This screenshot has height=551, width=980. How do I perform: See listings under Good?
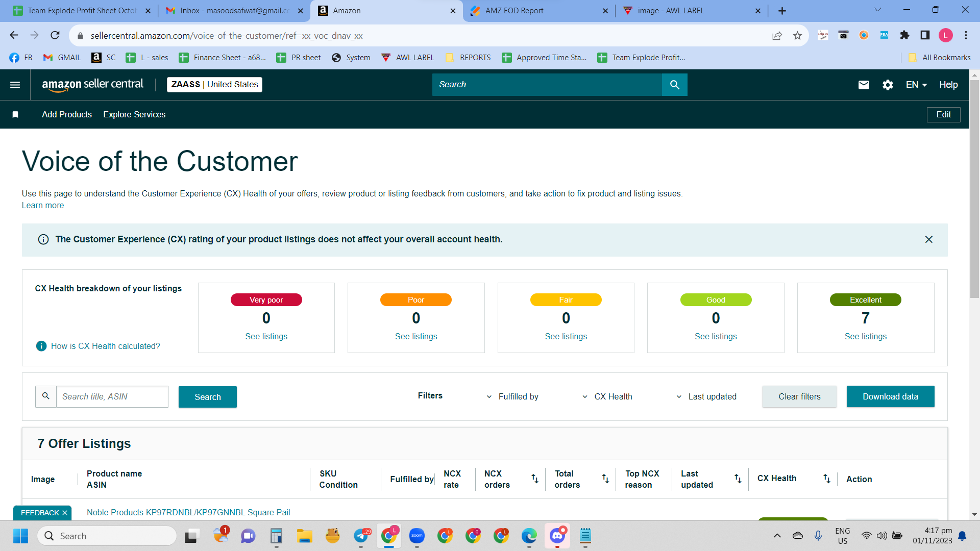tap(716, 336)
